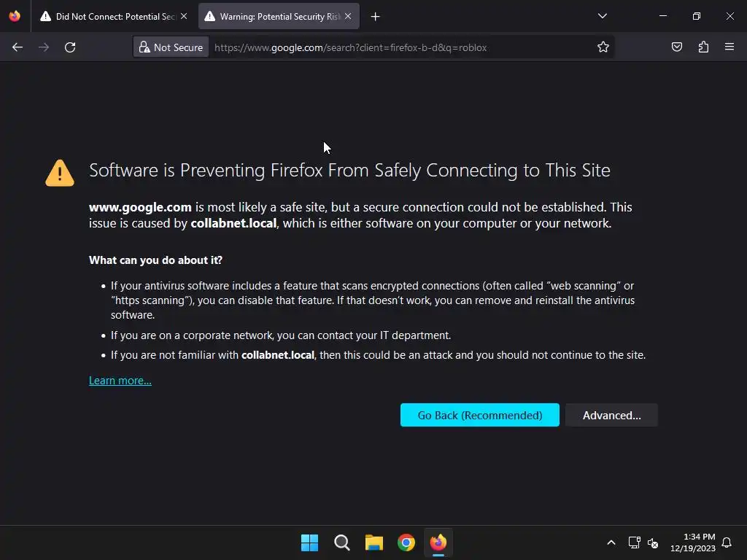Go back to the previous page arrow
This screenshot has height=560, width=747.
[18, 47]
